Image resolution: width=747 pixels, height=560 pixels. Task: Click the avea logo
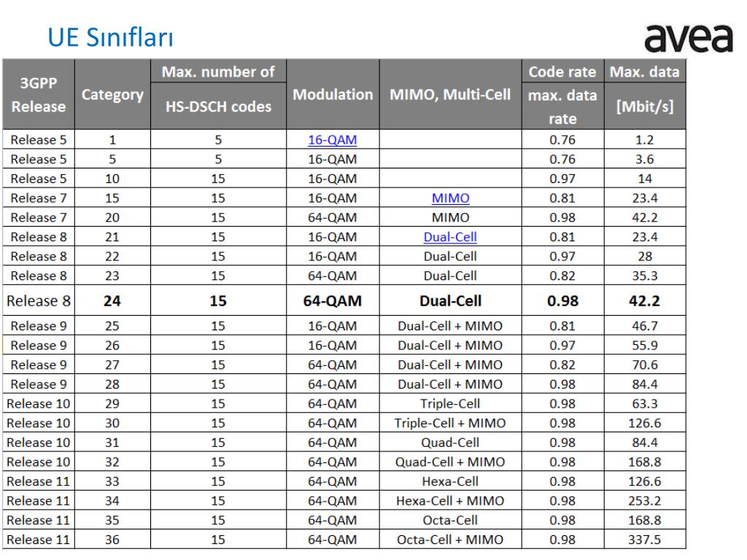coord(688,38)
